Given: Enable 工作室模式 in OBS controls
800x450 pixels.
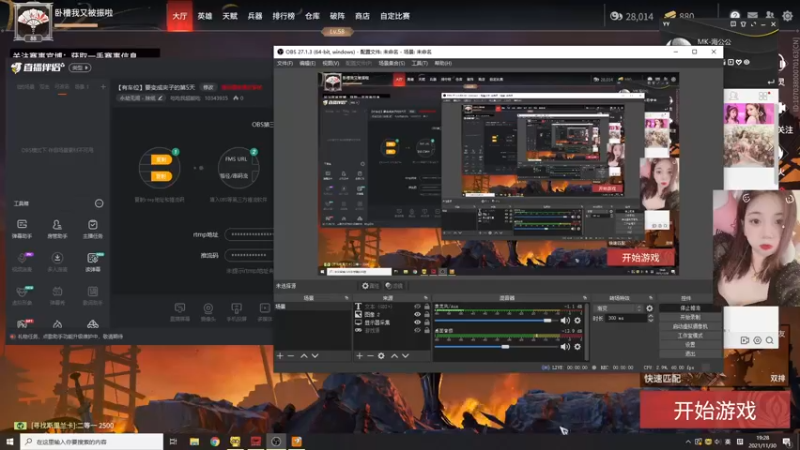Looking at the screenshot, I should [690, 336].
